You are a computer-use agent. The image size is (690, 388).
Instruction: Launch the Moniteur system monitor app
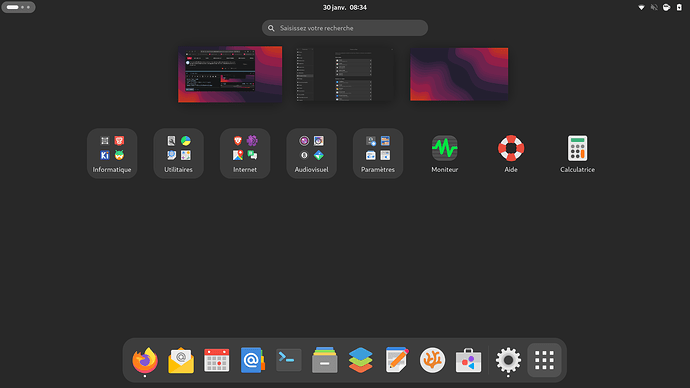point(444,154)
